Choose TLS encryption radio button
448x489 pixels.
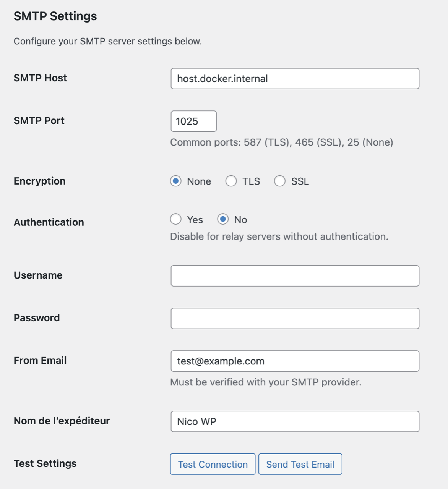tap(231, 181)
